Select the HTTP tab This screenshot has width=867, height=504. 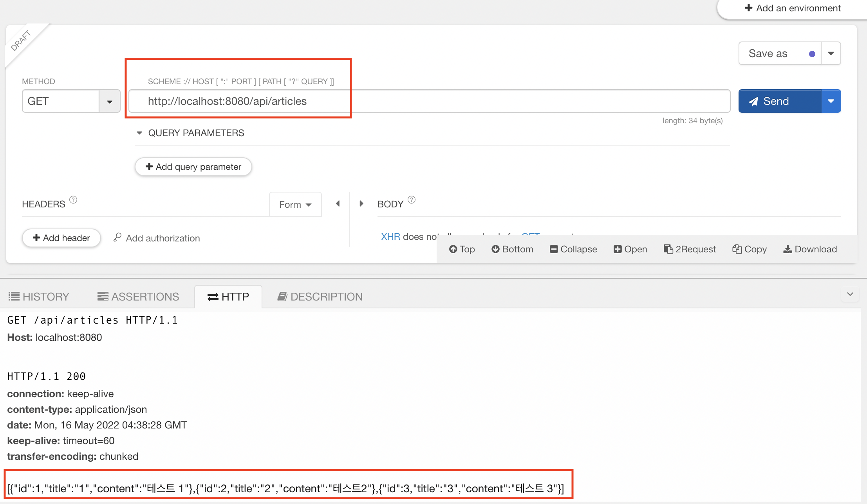(228, 297)
